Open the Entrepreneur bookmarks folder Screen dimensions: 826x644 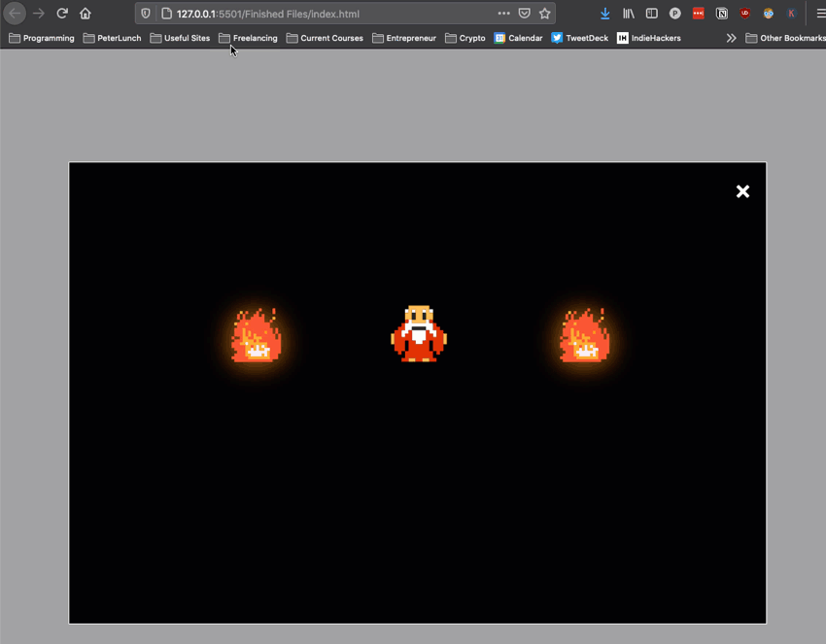coord(404,38)
